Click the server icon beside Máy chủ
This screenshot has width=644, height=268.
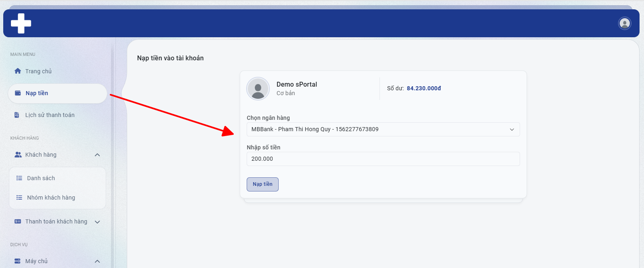click(18, 261)
